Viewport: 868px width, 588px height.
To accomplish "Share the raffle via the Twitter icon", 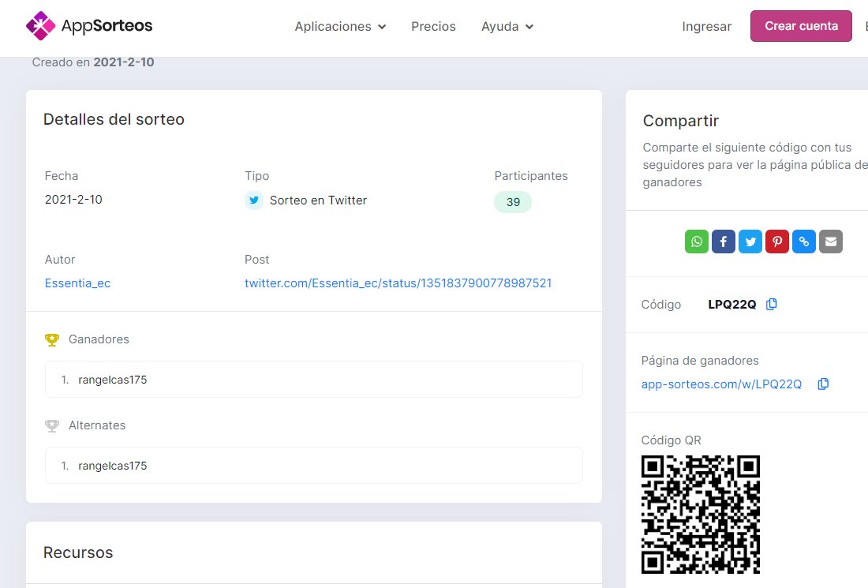I will [x=750, y=242].
